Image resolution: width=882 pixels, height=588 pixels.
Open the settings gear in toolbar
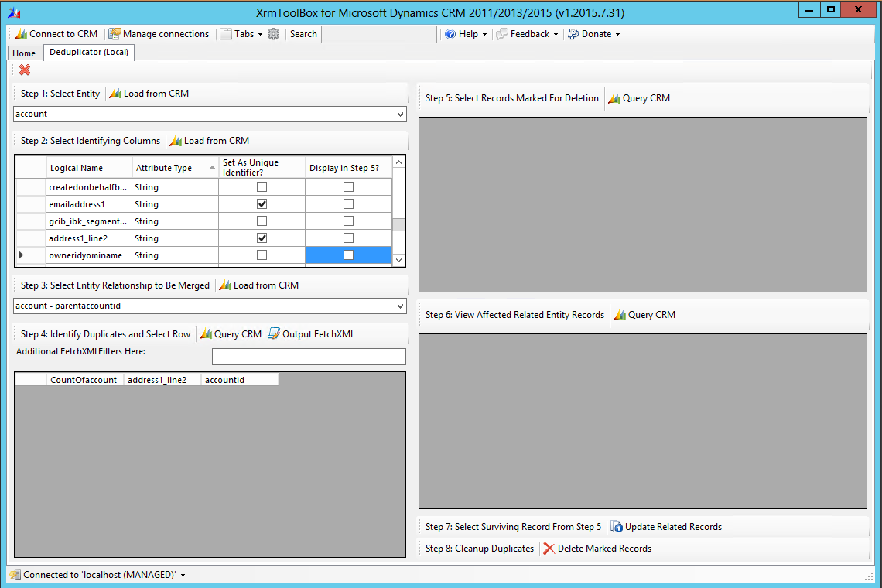(x=273, y=34)
